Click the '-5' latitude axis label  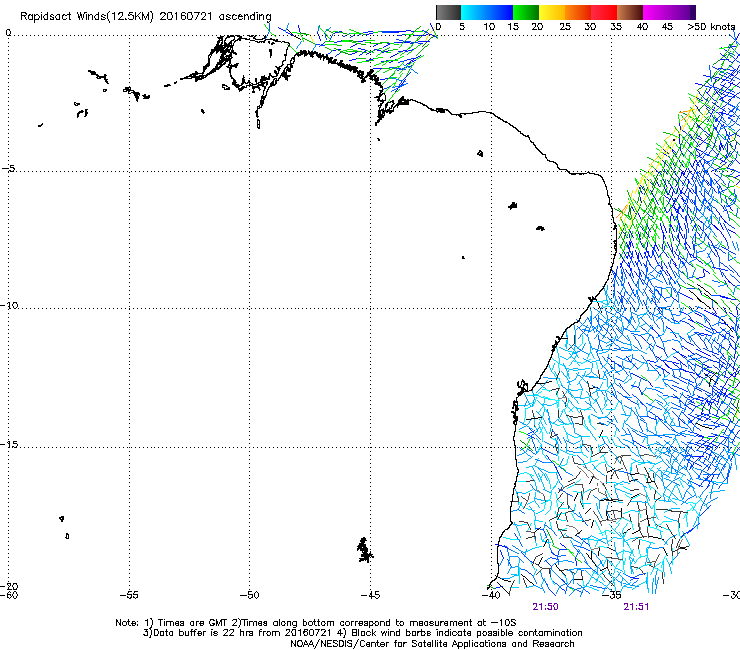click(8, 168)
